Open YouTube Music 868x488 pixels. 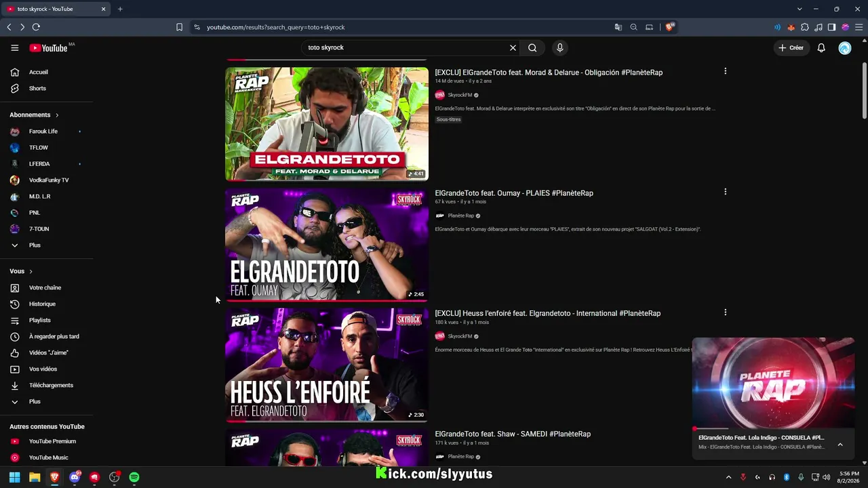click(x=47, y=457)
